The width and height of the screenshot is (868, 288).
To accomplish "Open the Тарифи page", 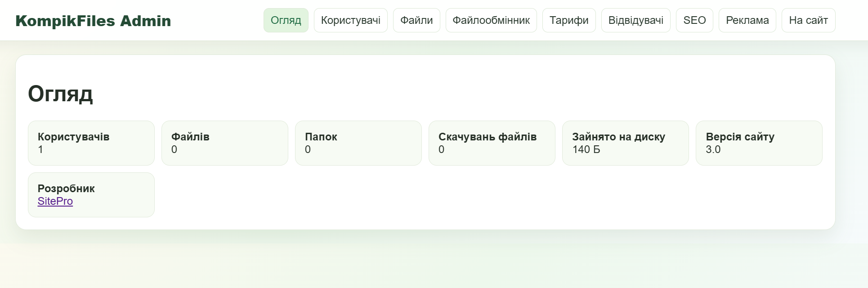I will click(x=569, y=20).
